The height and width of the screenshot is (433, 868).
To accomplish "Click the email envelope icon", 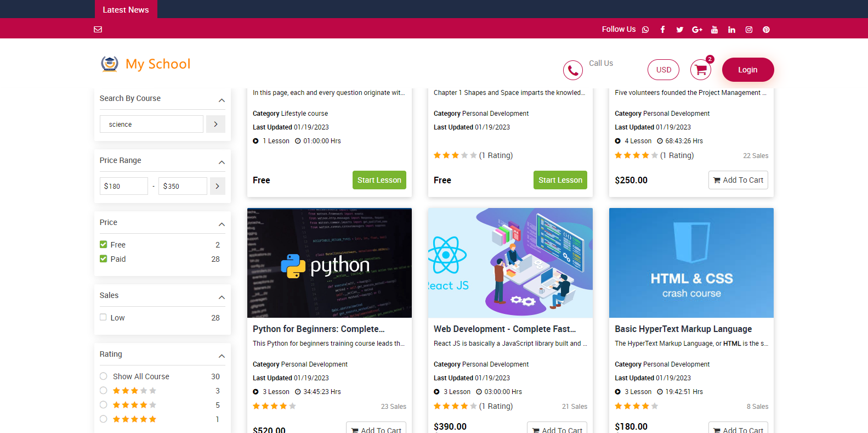I will tap(98, 29).
